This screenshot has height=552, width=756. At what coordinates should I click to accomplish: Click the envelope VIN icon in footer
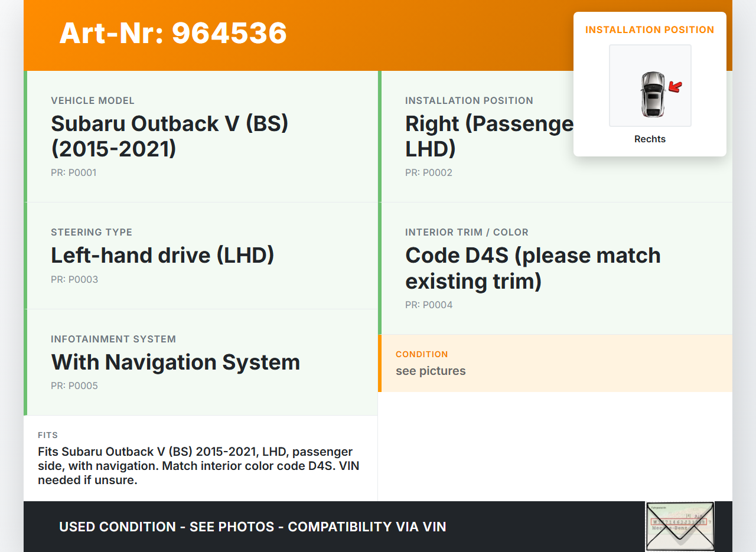679,525
